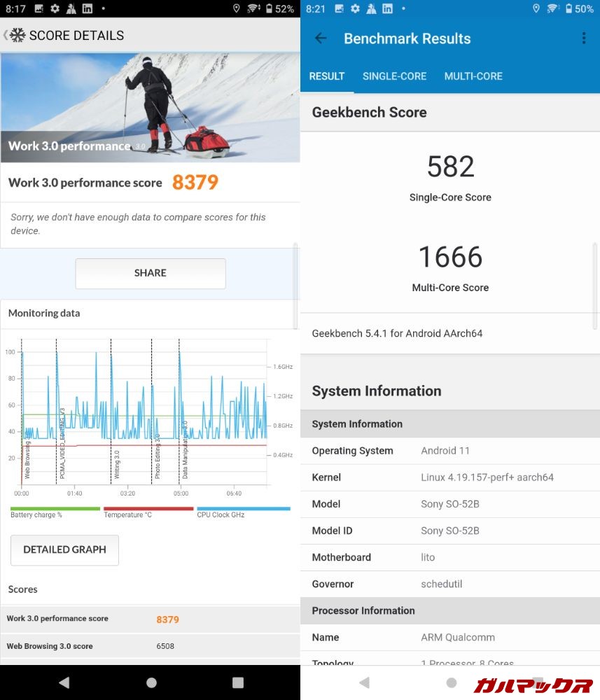The width and height of the screenshot is (600, 700).
Task: Tap the back arrow in Benchmark Results
Action: click(321, 38)
